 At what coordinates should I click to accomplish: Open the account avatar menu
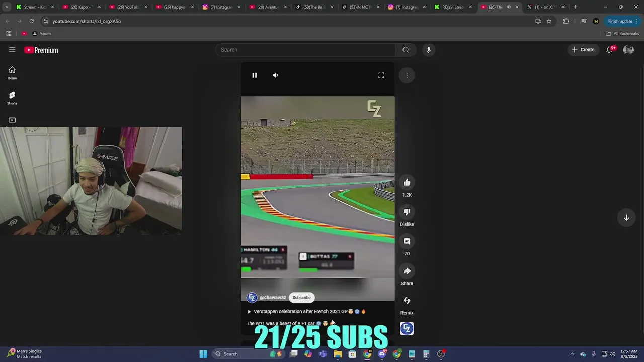click(x=628, y=50)
